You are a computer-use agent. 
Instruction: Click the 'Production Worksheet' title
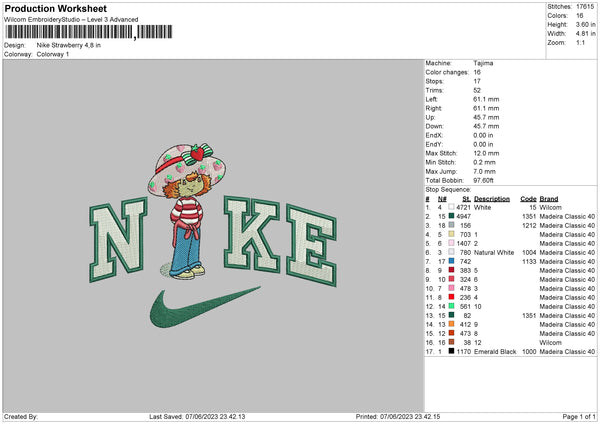coord(55,8)
